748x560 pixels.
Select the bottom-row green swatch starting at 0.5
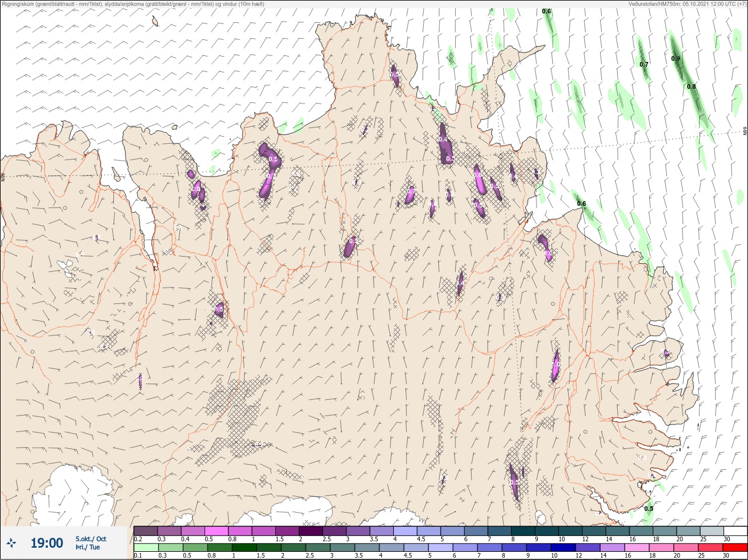(195, 548)
